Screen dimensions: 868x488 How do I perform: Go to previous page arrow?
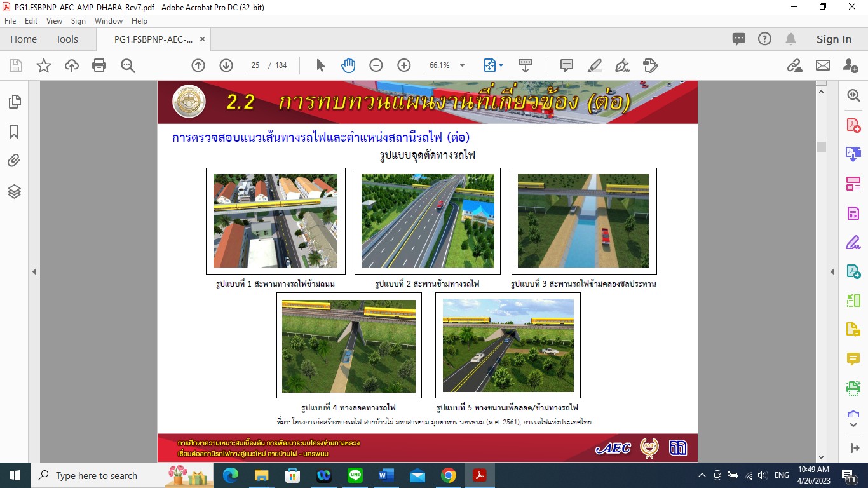click(198, 65)
